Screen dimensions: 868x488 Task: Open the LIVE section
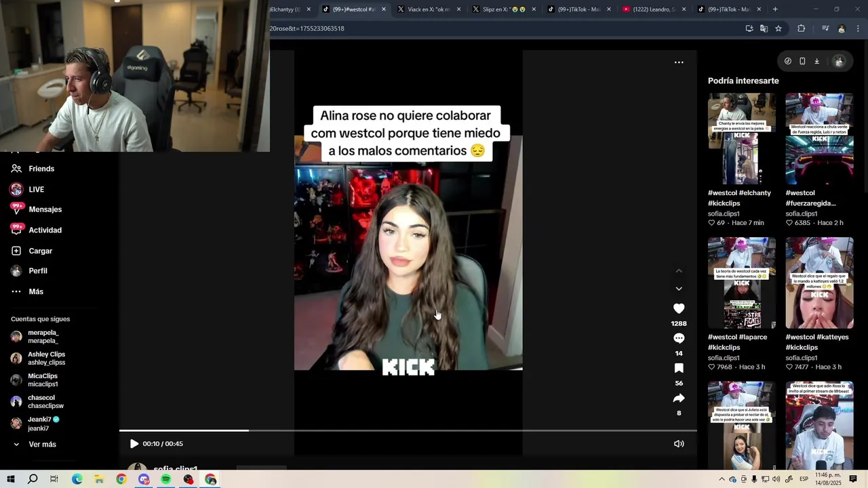point(35,190)
